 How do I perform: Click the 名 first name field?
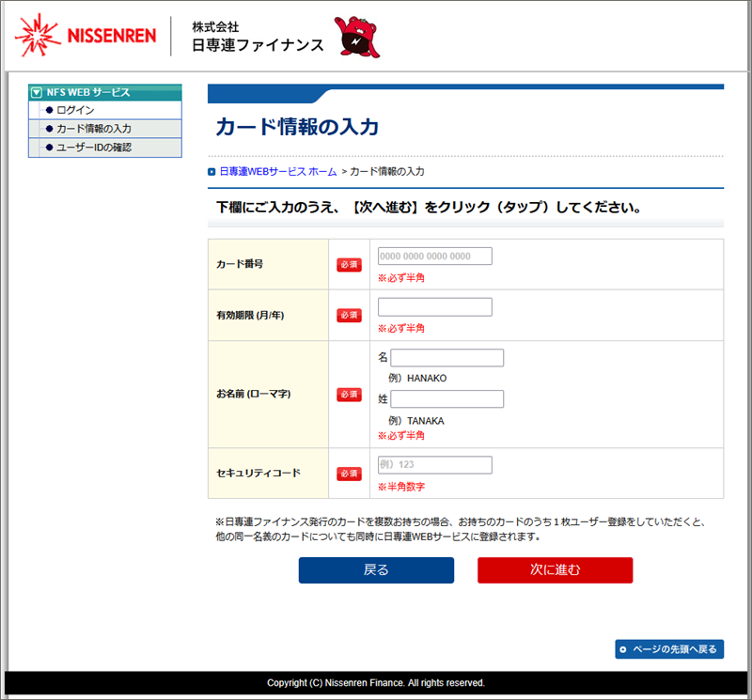tap(446, 358)
